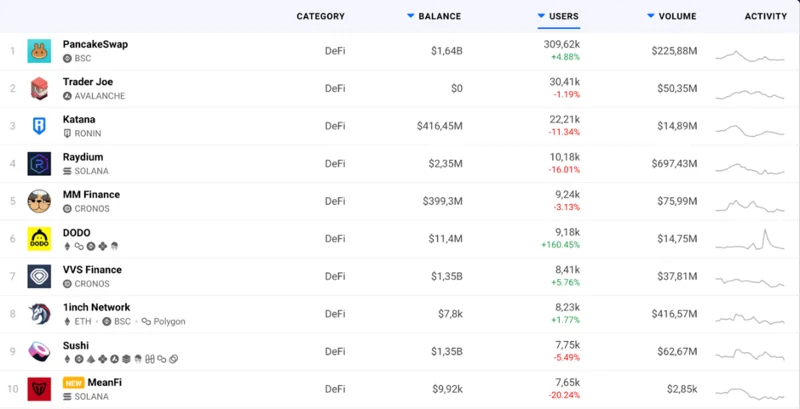Click the Sushi logo icon
800x409 pixels.
(x=39, y=351)
